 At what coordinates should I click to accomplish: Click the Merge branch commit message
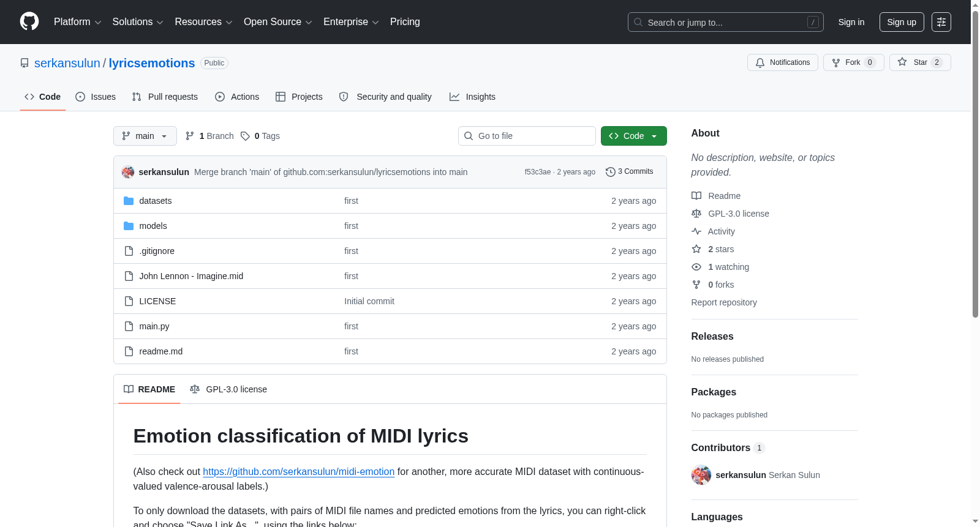click(331, 172)
